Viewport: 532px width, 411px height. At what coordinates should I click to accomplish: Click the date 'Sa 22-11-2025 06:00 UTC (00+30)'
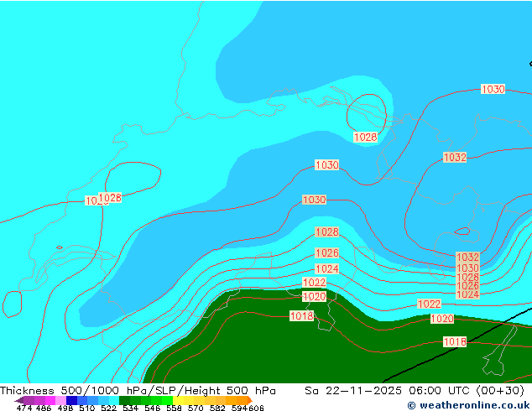(415, 391)
